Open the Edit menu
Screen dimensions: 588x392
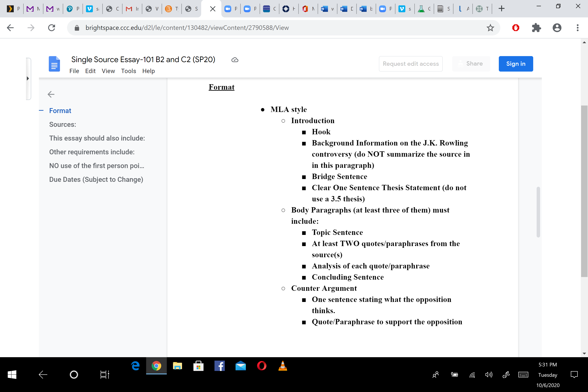[90, 71]
